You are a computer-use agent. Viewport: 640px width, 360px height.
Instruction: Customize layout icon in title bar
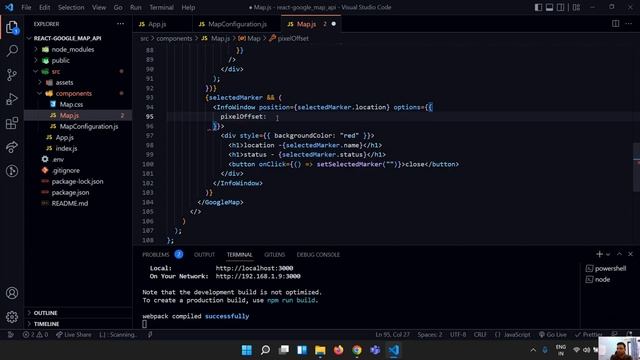(576, 7)
